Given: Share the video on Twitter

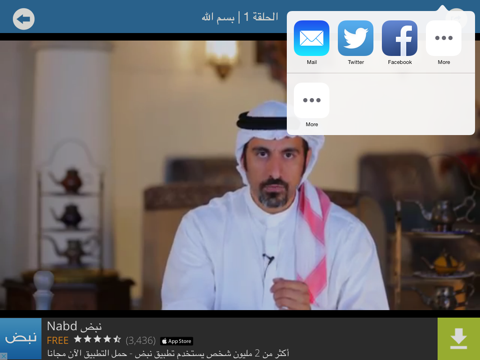Looking at the screenshot, I should (x=356, y=38).
